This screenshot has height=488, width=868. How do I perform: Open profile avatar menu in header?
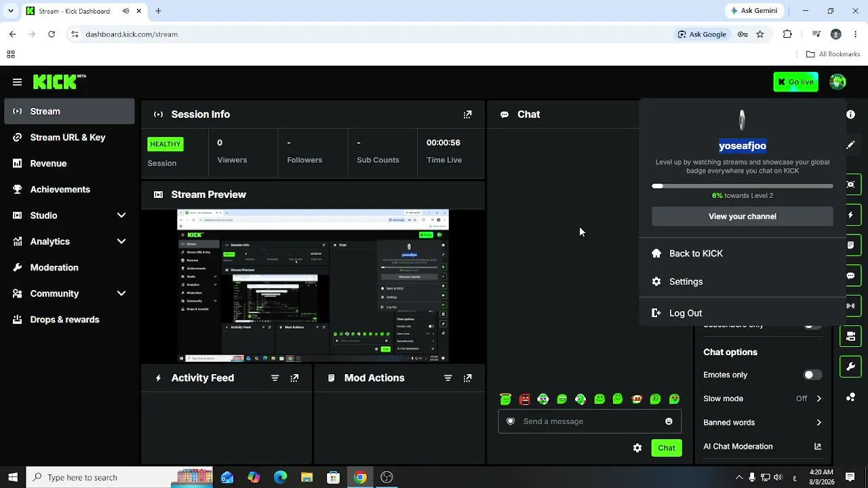pos(837,82)
